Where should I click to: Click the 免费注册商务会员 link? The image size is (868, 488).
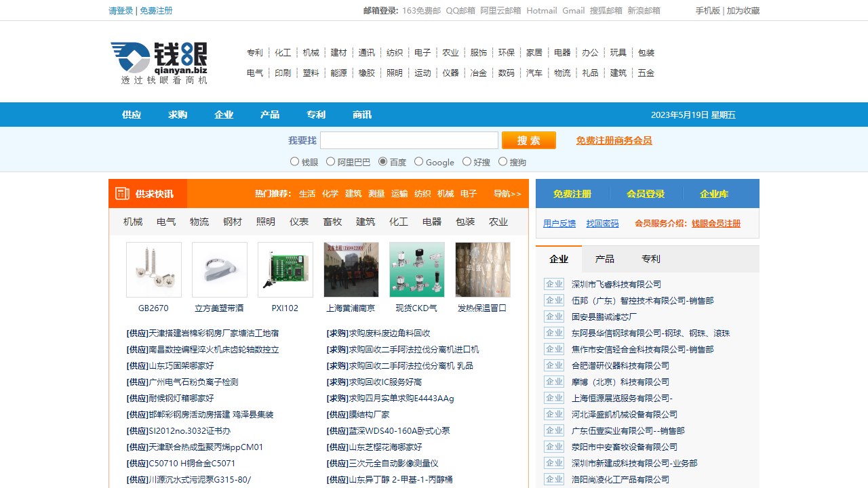[614, 140]
